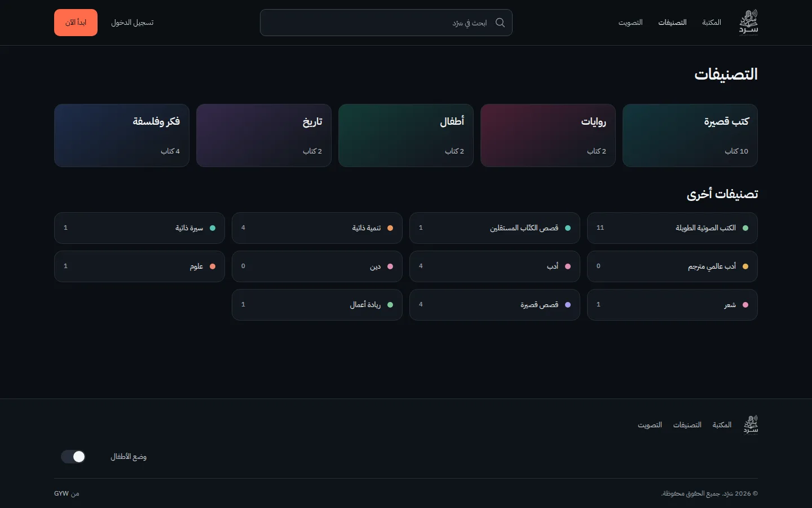
Task: Open the فكر وفلسفة category card
Action: [x=122, y=135]
